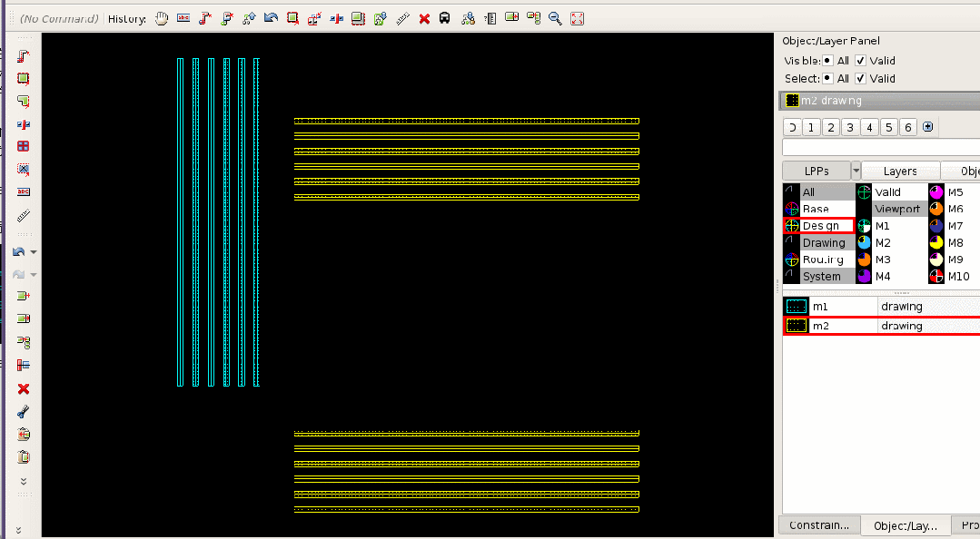This screenshot has width=980, height=539.
Task: Select the Drawing filter entry
Action: point(819,242)
